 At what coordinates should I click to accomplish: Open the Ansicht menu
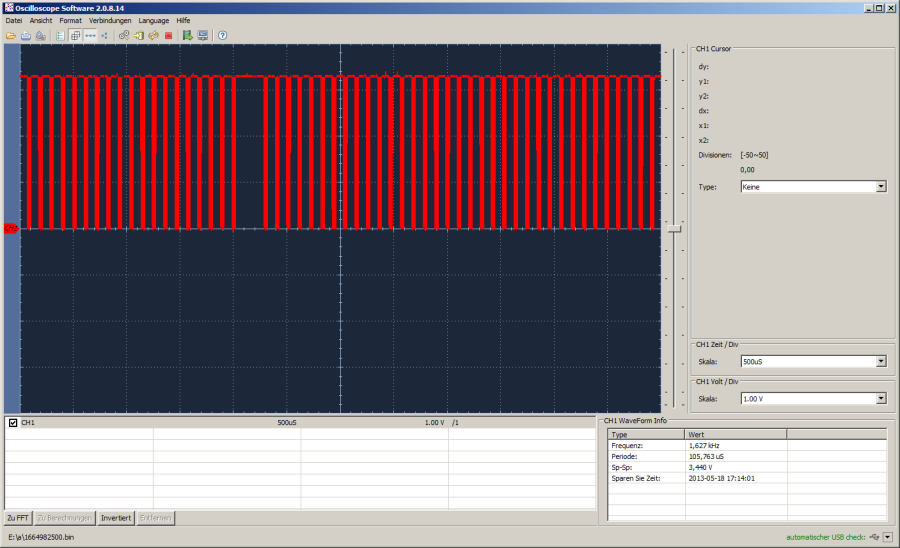[41, 20]
